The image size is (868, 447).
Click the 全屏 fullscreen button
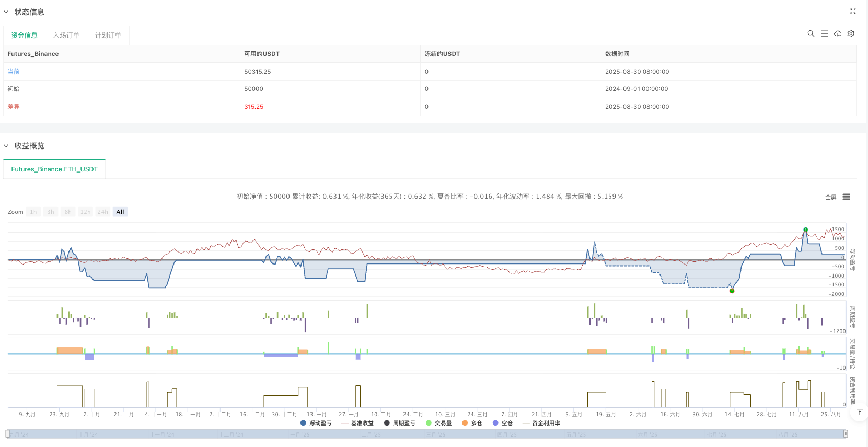click(830, 197)
